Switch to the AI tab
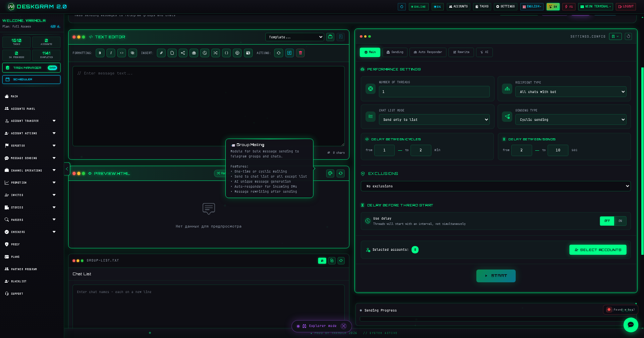644x338 pixels. tap(484, 52)
